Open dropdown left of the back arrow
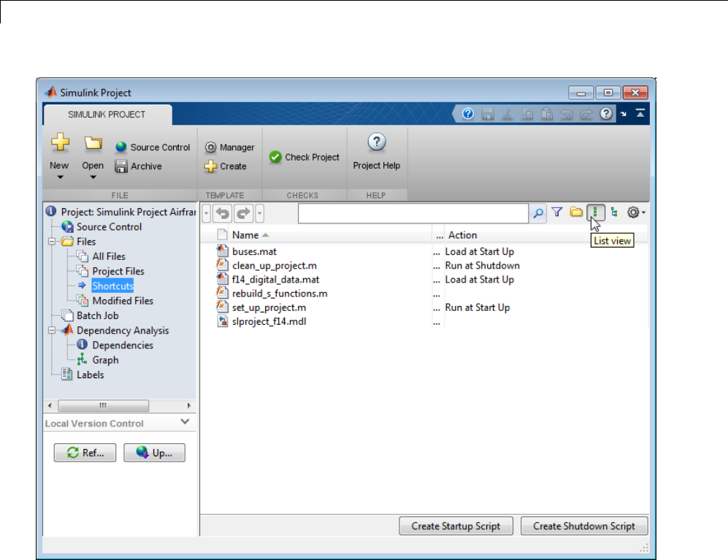728x560 pixels. click(207, 214)
